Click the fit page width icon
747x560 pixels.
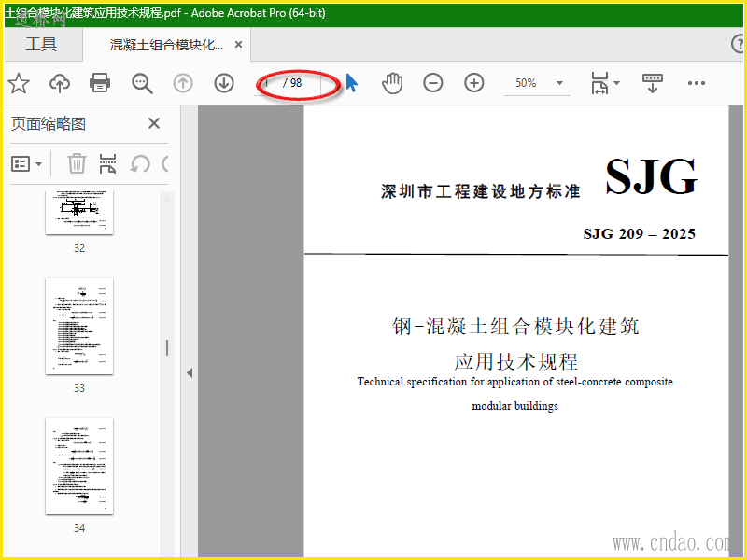click(599, 83)
